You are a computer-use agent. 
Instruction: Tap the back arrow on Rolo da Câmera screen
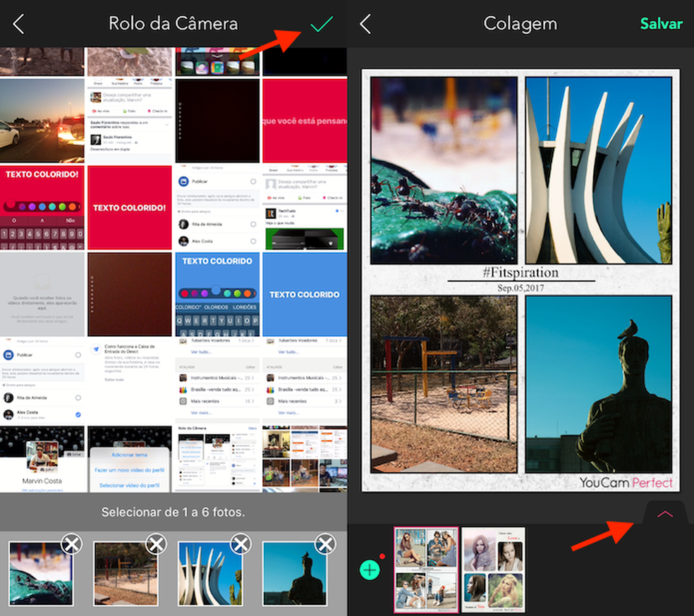point(18,23)
